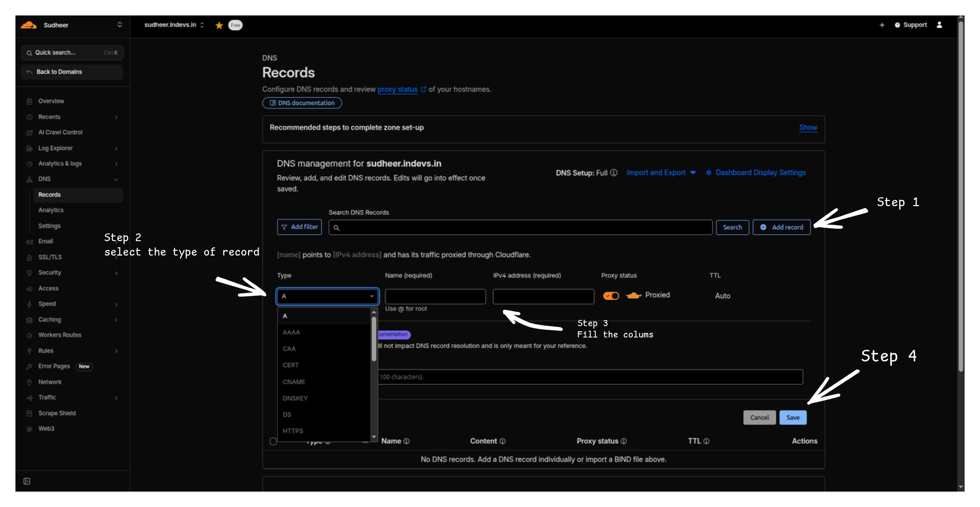Collapse the DNS sidebar section

pyautogui.click(x=116, y=179)
